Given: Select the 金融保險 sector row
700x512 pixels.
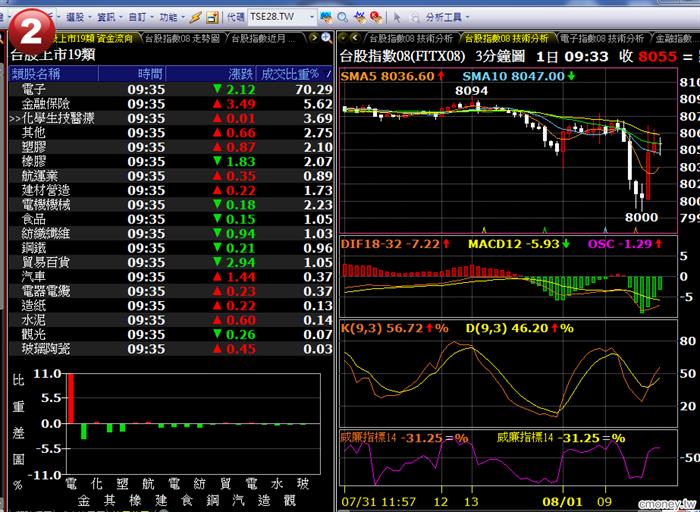Looking at the screenshot, I should [171, 104].
